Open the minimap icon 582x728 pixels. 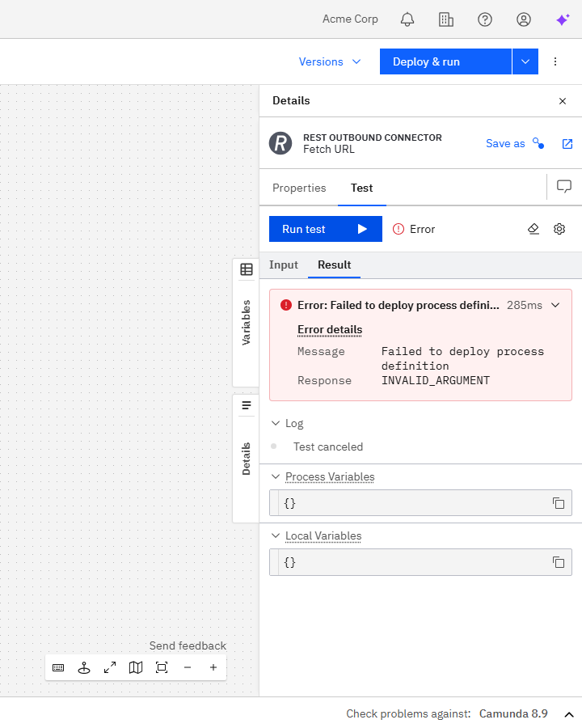[x=136, y=667]
